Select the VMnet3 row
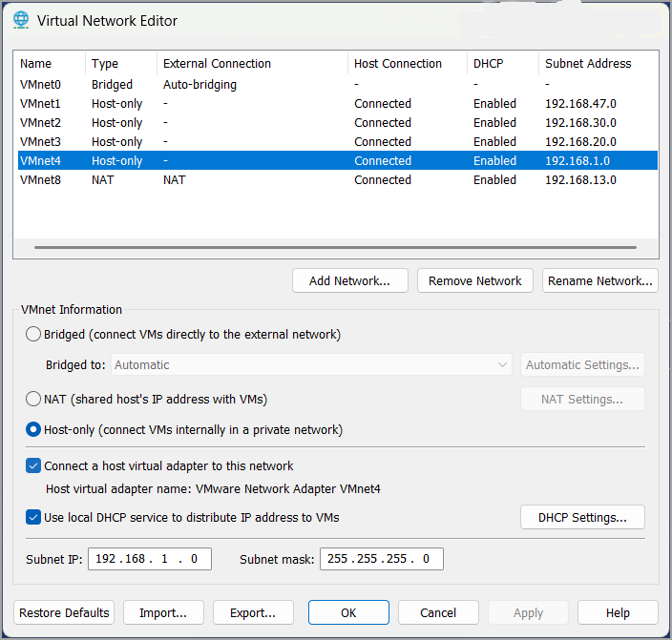The image size is (672, 640). pyautogui.click(x=336, y=141)
